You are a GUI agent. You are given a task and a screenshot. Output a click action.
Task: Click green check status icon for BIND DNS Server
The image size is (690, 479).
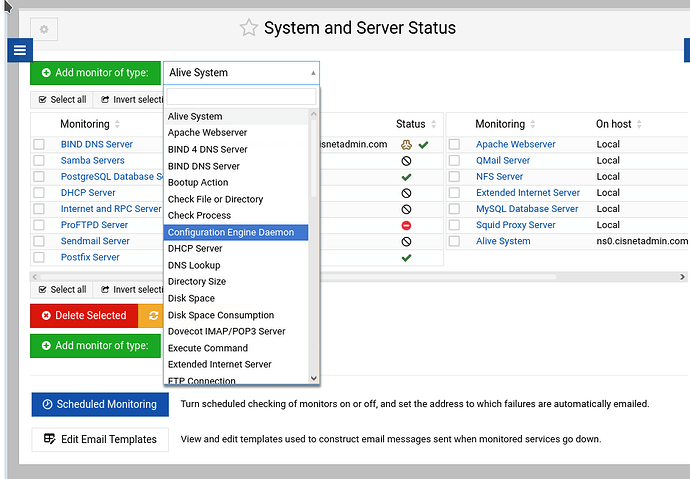pyautogui.click(x=423, y=145)
